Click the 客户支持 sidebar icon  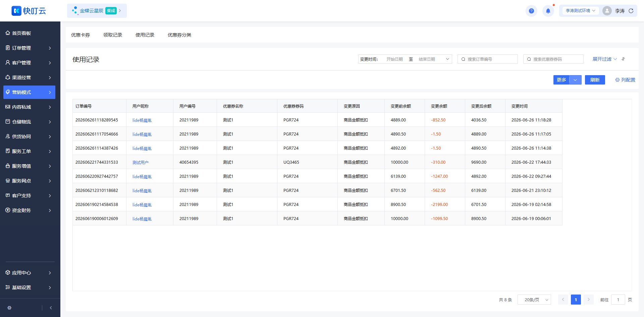click(x=8, y=195)
